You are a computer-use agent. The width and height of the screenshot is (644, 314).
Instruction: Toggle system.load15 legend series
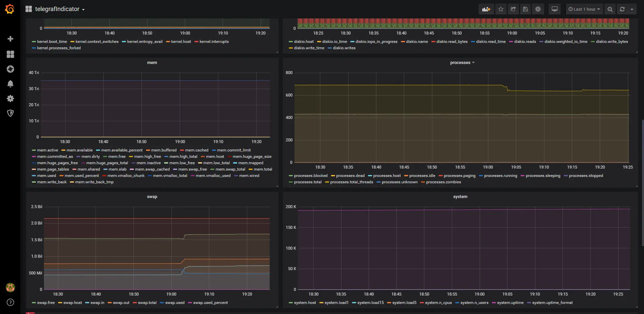click(370, 303)
